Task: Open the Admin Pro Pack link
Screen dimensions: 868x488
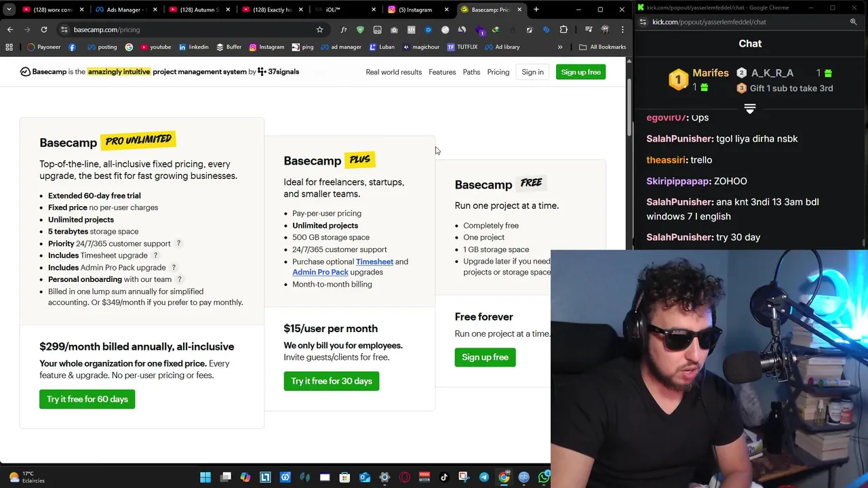Action: [x=320, y=272]
